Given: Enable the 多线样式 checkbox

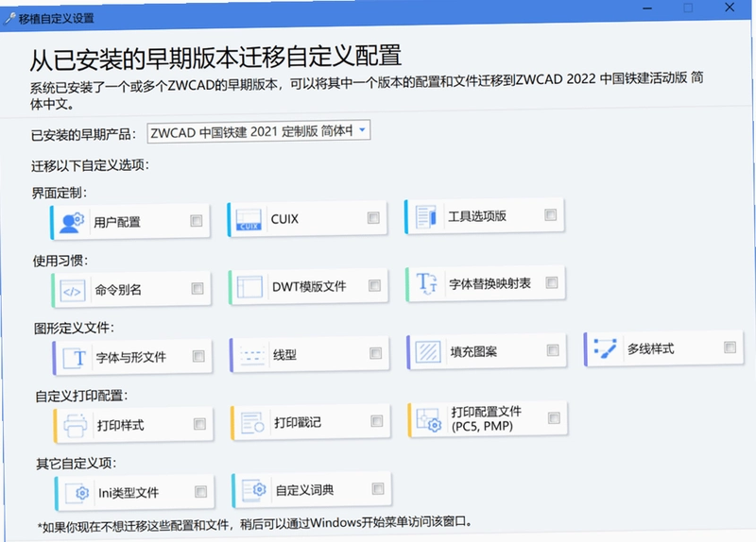Looking at the screenshot, I should click(730, 347).
